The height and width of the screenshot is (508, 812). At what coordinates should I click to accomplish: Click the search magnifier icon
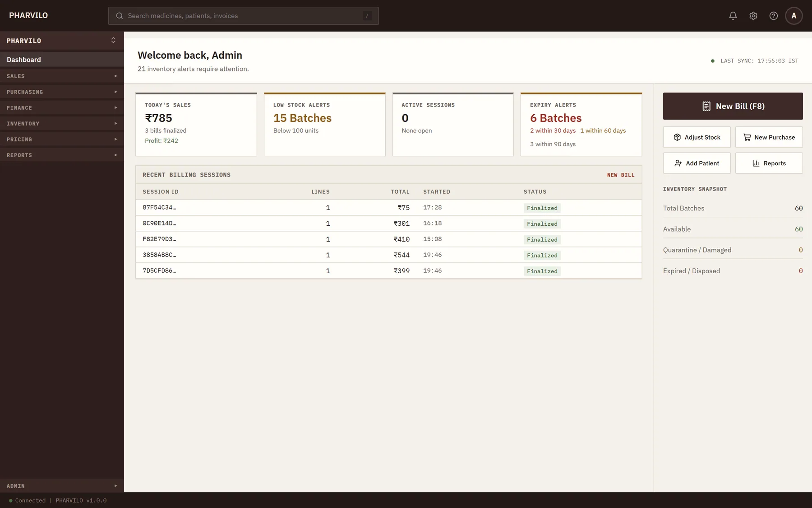tap(120, 16)
